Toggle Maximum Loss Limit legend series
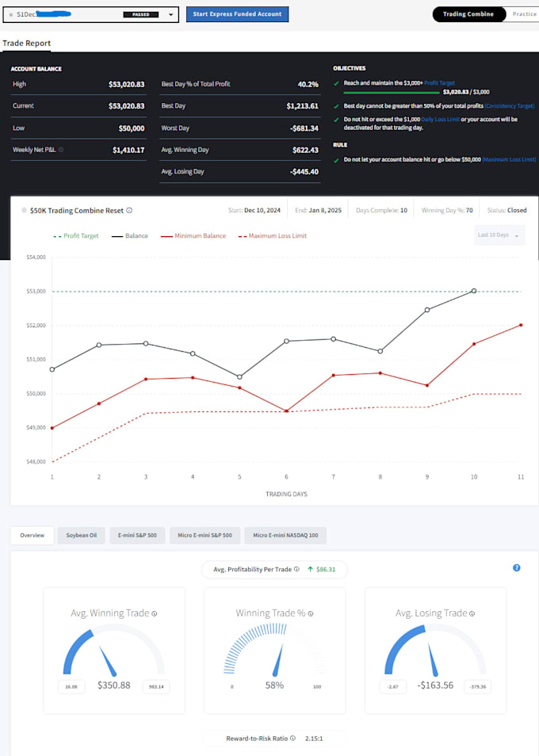Screen dimensions: 539x756 (273, 236)
